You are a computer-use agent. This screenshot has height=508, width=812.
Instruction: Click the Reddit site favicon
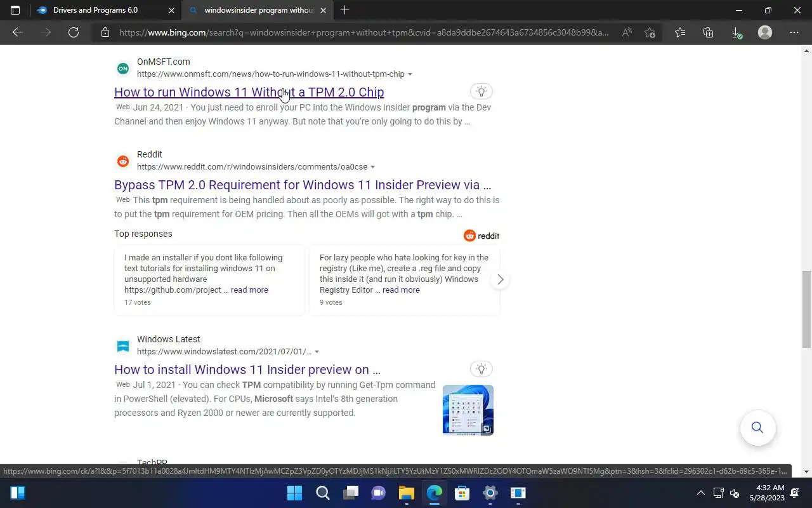[x=123, y=161]
